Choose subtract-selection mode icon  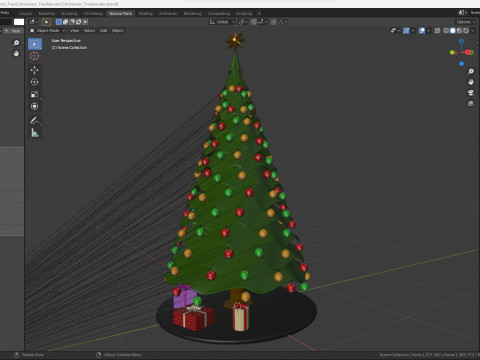72,22
